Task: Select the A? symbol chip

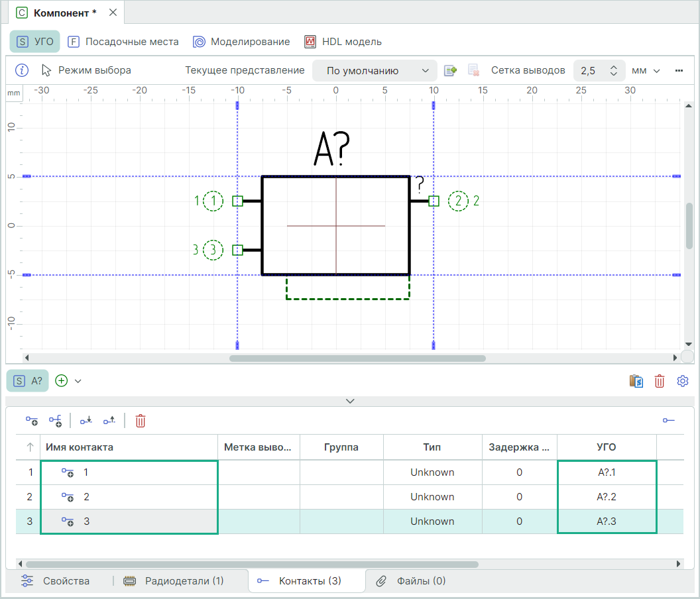Action: 28,381
